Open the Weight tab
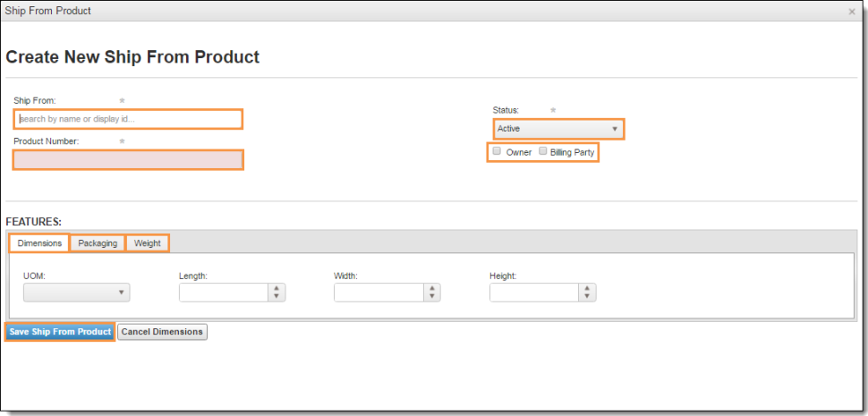The width and height of the screenshot is (868, 416). coord(148,242)
